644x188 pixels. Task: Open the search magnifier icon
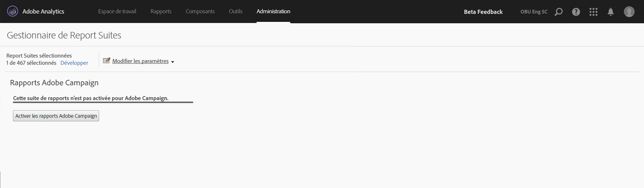coord(558,12)
